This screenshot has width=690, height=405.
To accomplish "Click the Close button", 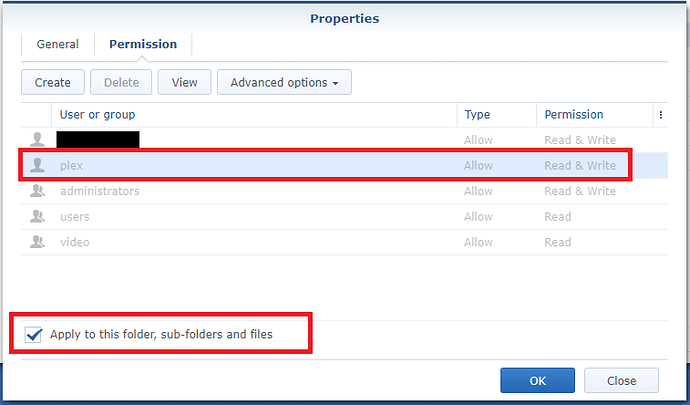I will click(x=621, y=381).
